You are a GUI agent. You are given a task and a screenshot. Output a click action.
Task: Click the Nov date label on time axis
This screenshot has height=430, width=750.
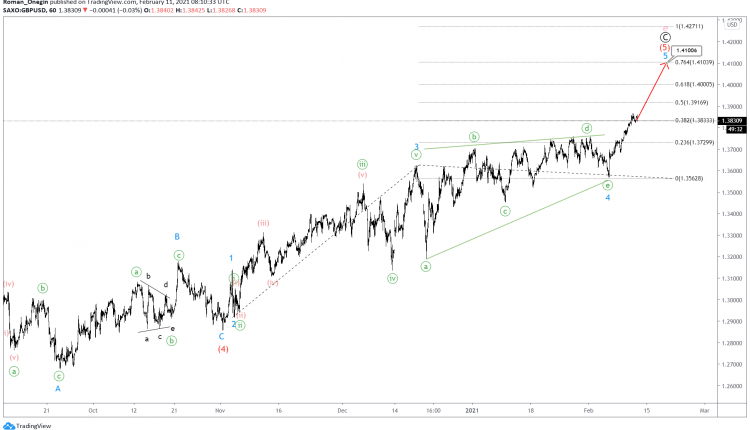click(220, 410)
